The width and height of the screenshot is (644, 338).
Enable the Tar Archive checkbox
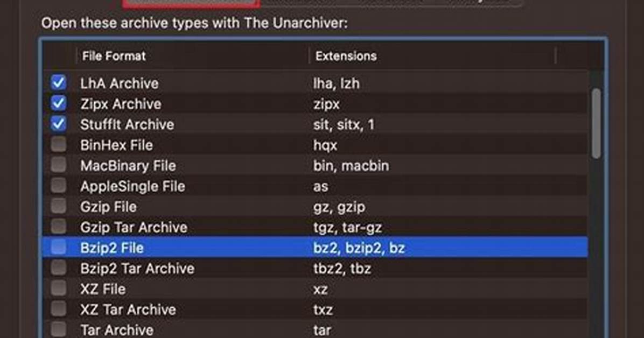coord(58,329)
